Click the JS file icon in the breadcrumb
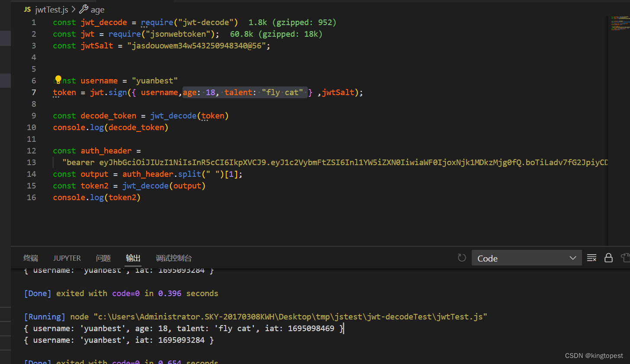Screen dimensions: 630x364 coord(28,10)
